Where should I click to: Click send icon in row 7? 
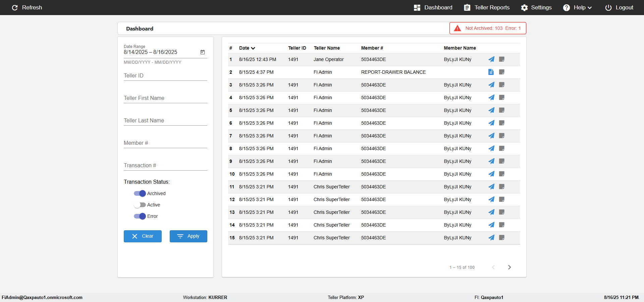click(491, 136)
